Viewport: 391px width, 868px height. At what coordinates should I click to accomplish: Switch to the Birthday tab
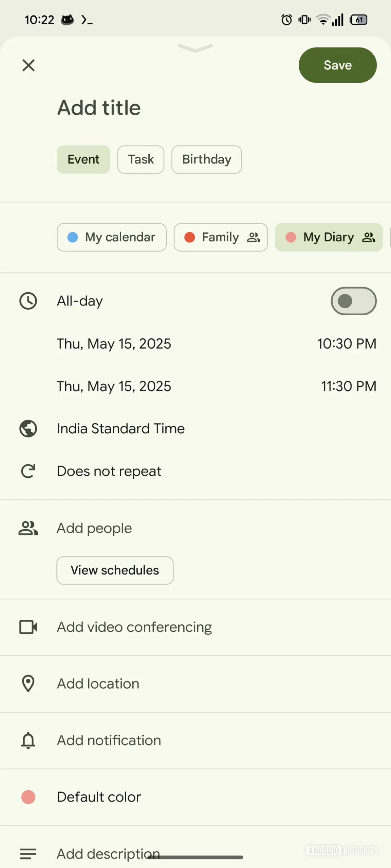point(206,159)
